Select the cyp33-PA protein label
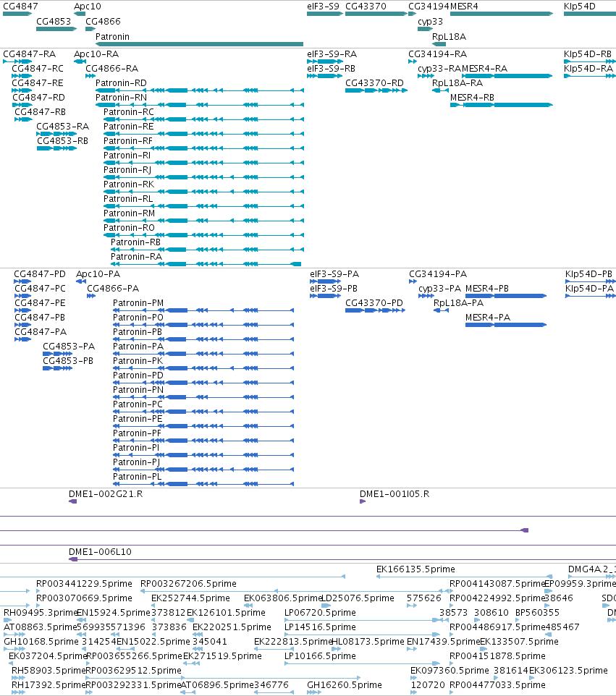Screen dimensions: 616x696 439,289
